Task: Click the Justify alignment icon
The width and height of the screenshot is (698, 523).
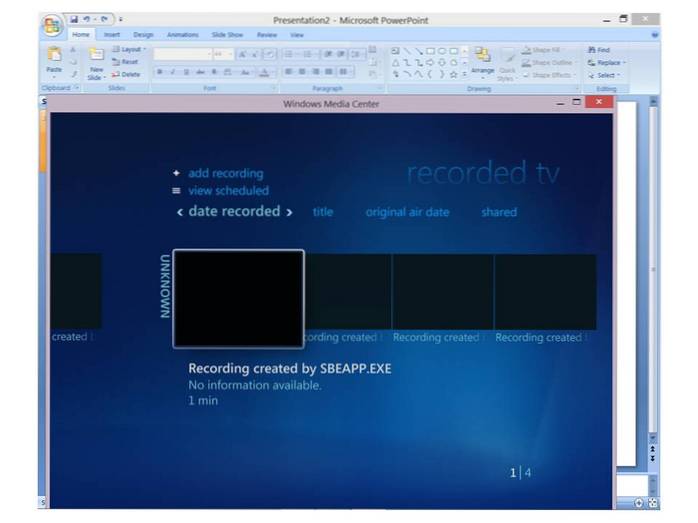Action: pyautogui.click(x=329, y=72)
